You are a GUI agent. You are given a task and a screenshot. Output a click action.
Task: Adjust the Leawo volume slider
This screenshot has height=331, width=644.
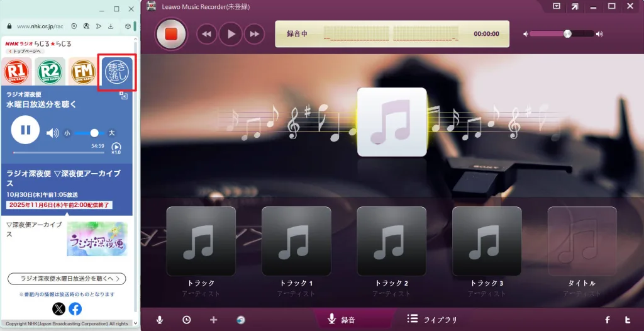tap(567, 34)
